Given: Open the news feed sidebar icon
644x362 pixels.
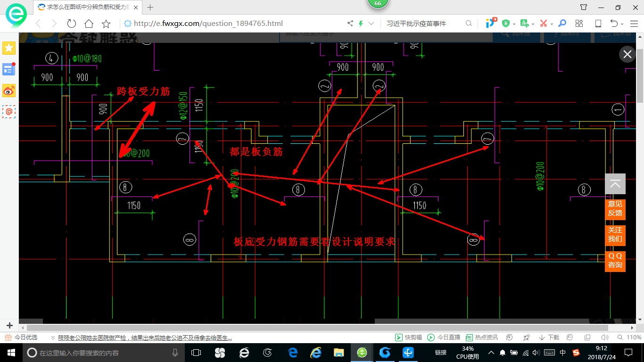Looking at the screenshot, I should pos(9,69).
